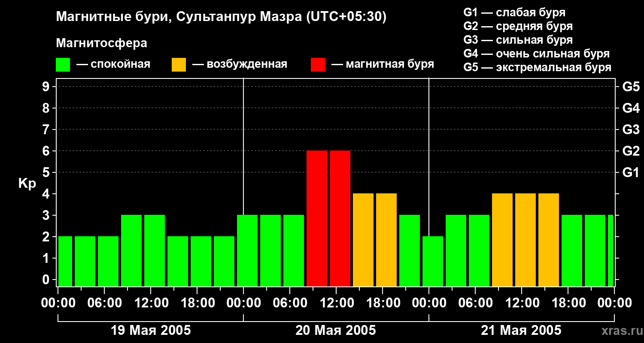Click the G1 label on right axis
Viewport: 644px width, 343px height.
point(631,173)
